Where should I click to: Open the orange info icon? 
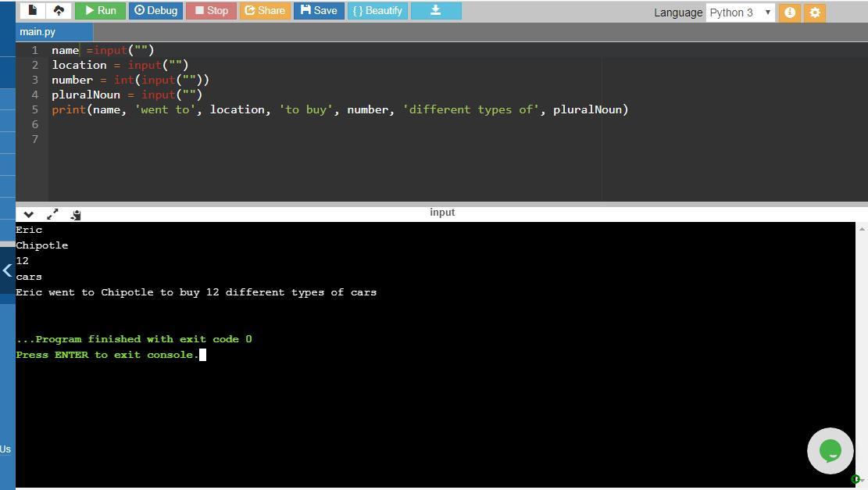[x=790, y=13]
